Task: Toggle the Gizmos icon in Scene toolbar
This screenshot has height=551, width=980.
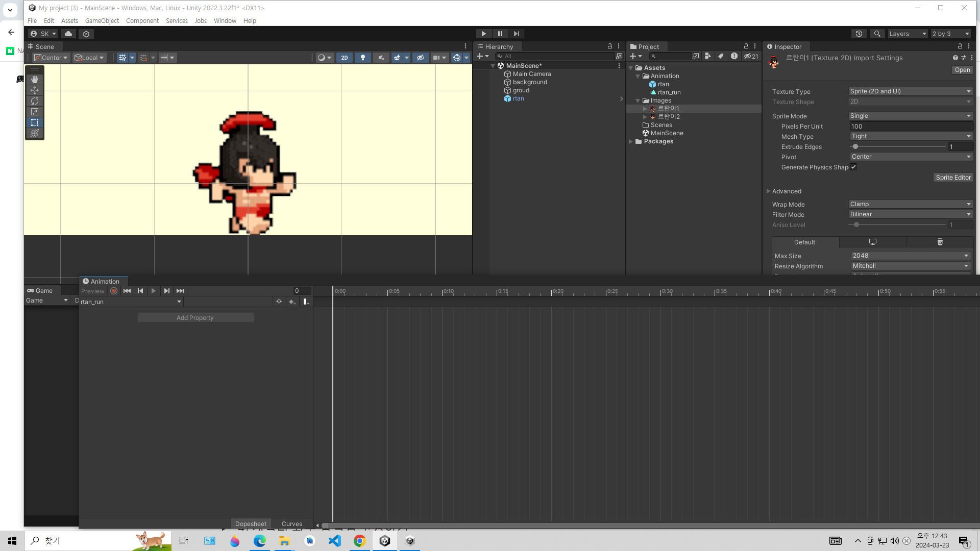Action: click(x=457, y=58)
